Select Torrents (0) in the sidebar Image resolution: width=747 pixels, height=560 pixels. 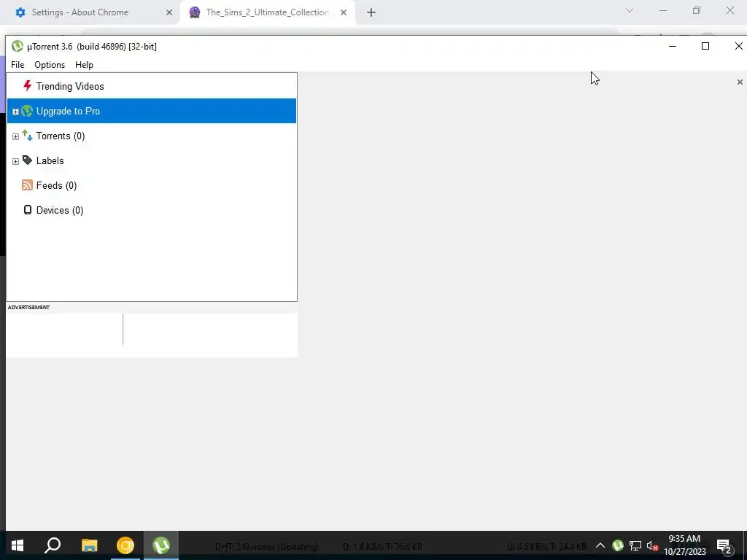click(61, 136)
